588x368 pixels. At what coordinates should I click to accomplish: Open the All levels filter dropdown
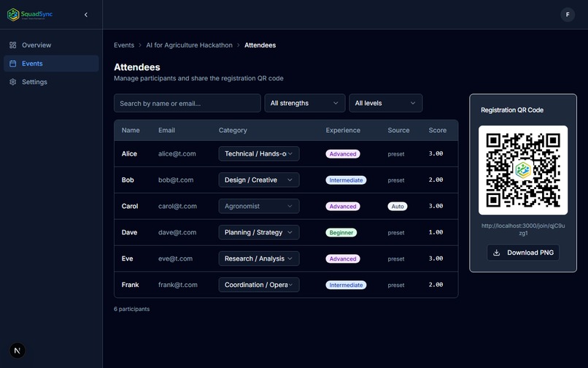(x=385, y=103)
